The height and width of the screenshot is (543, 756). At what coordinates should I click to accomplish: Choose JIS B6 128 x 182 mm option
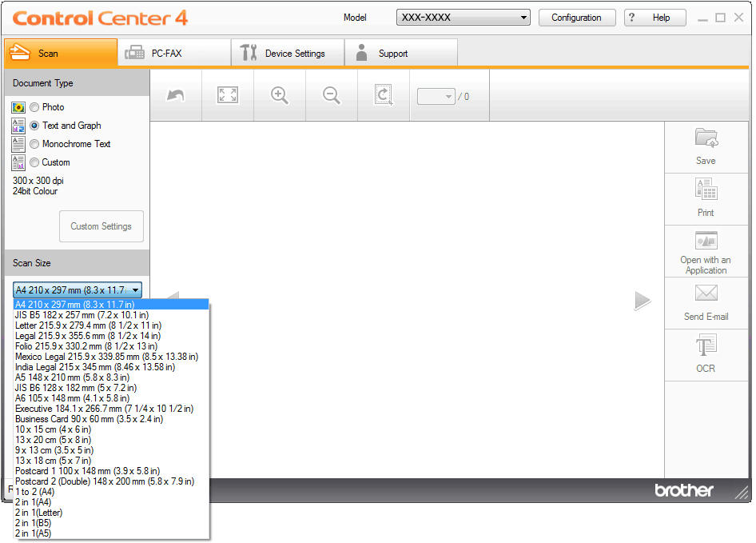point(111,388)
